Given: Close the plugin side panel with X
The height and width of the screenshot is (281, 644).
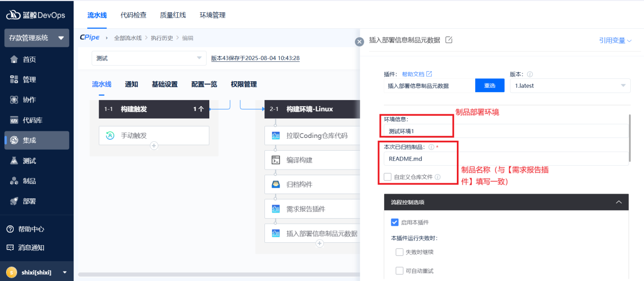Looking at the screenshot, I should point(360,42).
